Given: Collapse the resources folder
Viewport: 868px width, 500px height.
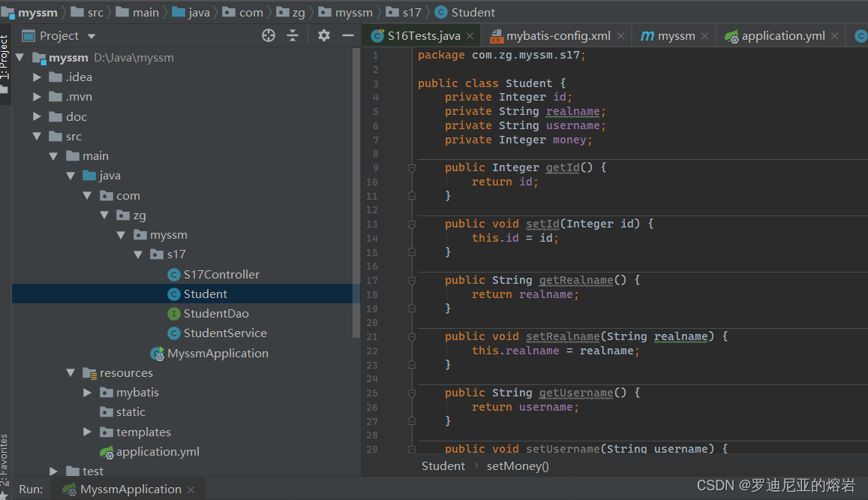Looking at the screenshot, I should pyautogui.click(x=71, y=372).
